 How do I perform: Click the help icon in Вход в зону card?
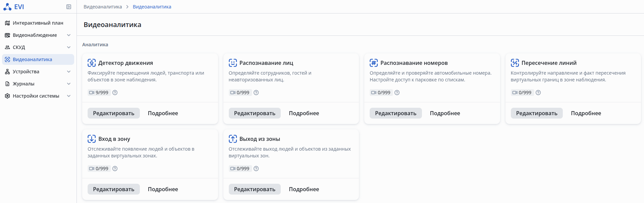point(115,169)
